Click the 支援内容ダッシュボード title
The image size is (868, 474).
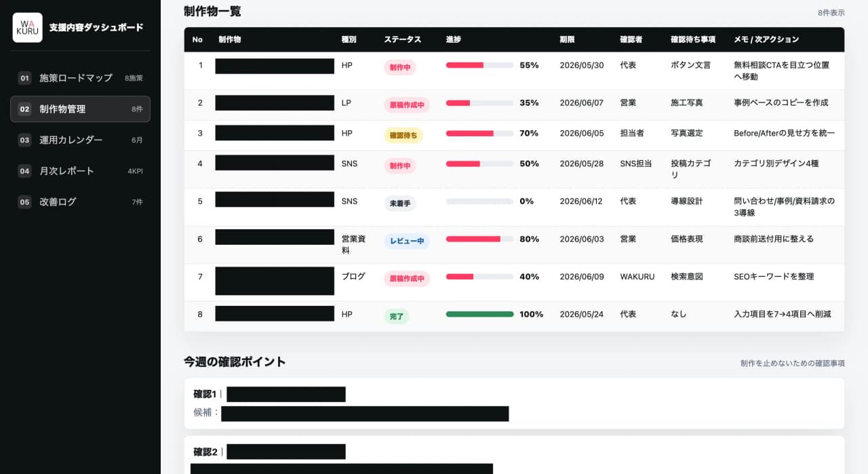tap(96, 28)
